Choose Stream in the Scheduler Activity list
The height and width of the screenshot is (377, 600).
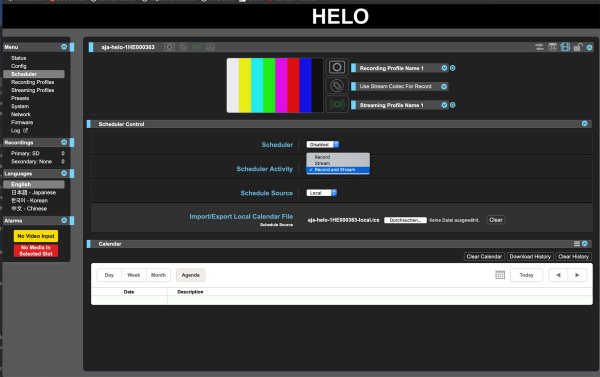click(338, 163)
